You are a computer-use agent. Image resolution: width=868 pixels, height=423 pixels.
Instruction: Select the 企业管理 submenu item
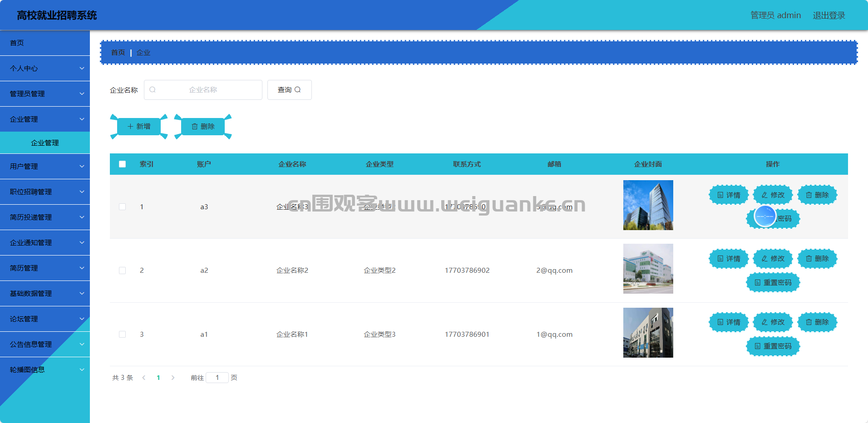[x=45, y=143]
